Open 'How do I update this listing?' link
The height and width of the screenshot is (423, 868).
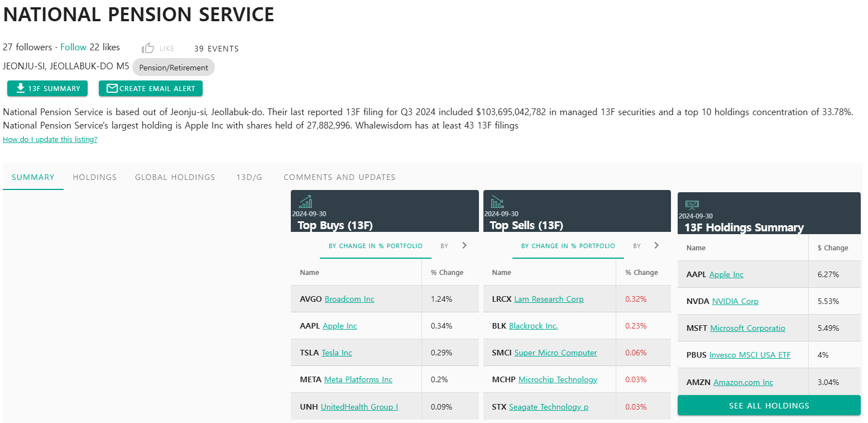(50, 140)
